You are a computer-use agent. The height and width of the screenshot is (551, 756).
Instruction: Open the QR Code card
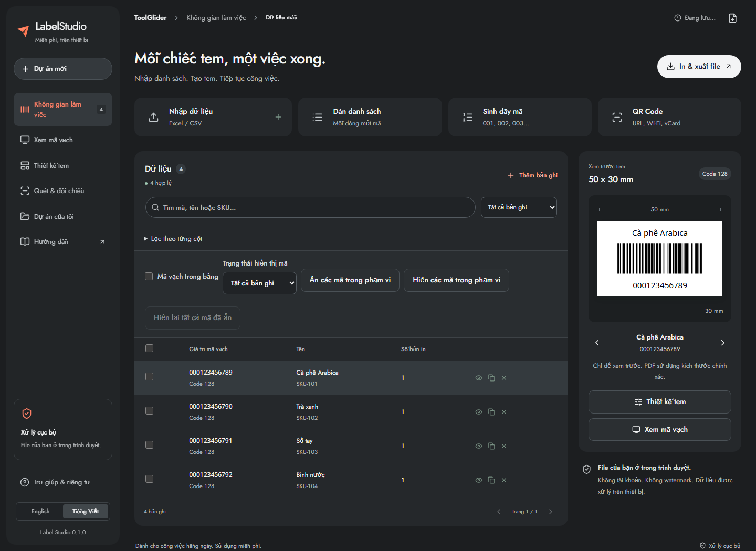point(669,117)
